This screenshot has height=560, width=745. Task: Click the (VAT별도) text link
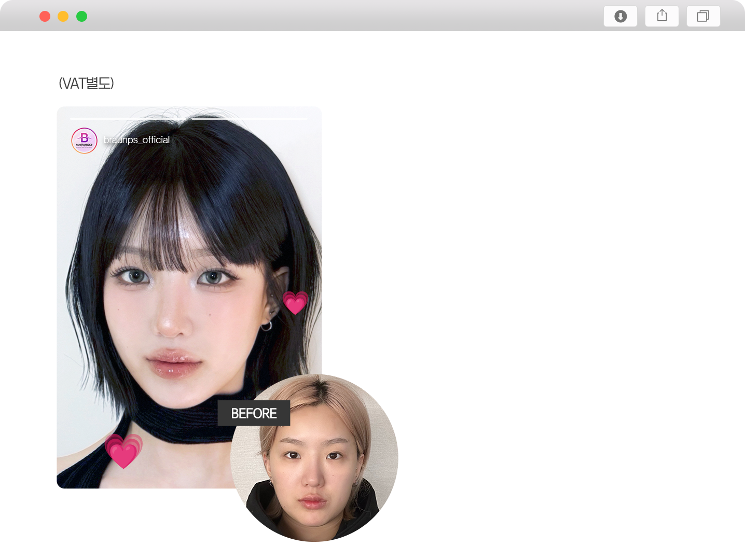tap(86, 83)
